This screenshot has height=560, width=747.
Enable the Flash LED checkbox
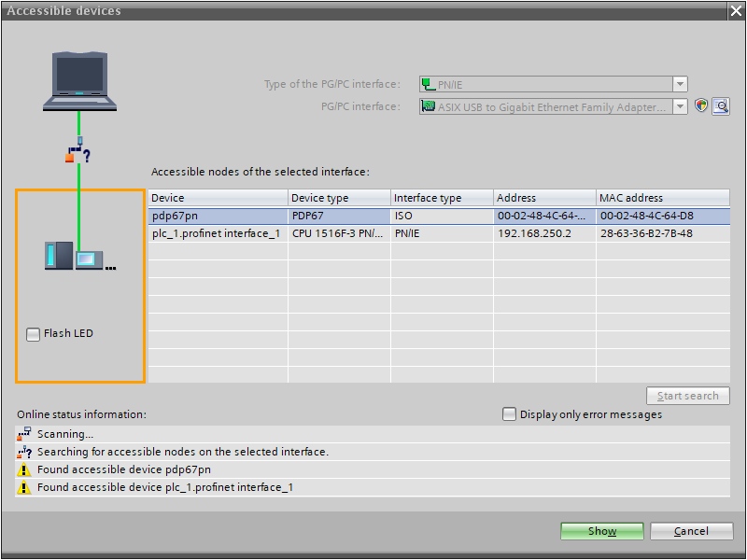tap(33, 334)
